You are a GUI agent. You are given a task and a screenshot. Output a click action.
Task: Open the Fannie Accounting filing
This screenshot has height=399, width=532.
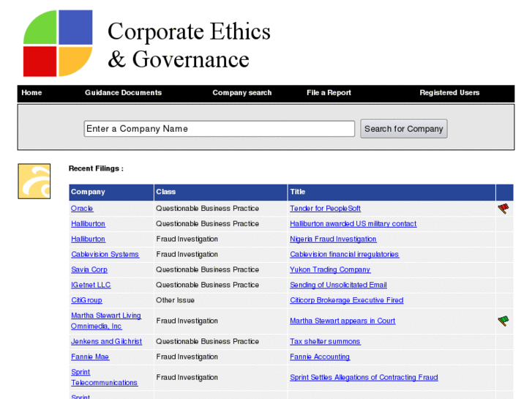pyautogui.click(x=320, y=357)
